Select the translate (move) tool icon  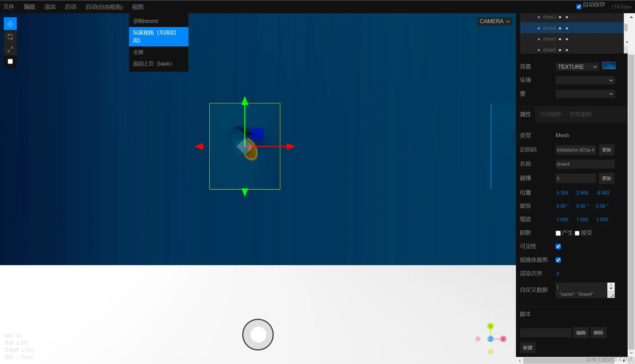10,24
